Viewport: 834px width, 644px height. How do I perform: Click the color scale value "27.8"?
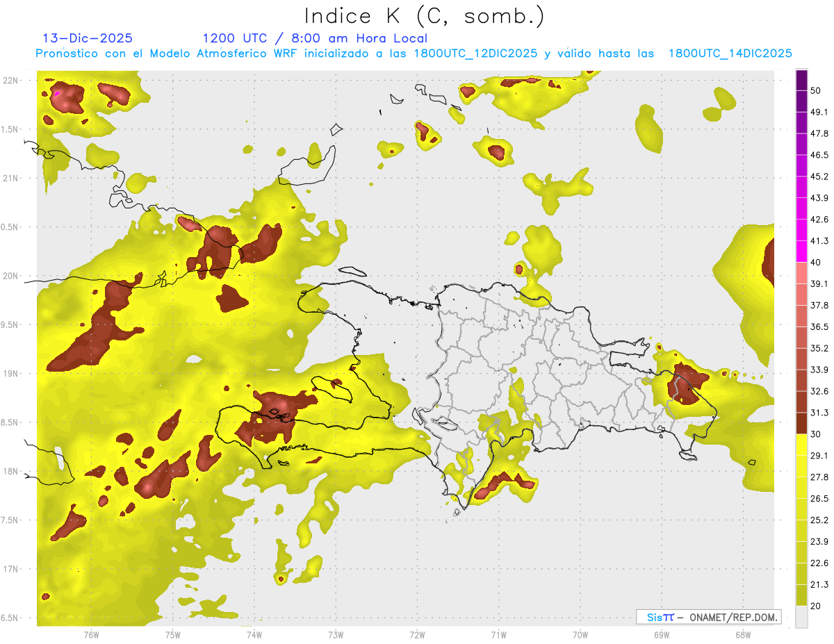819,477
